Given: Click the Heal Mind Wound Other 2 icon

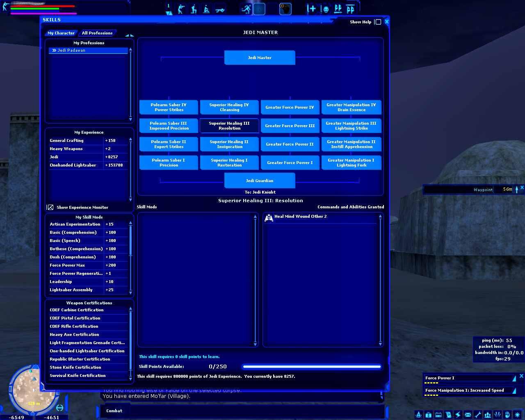Looking at the screenshot, I should point(269,217).
